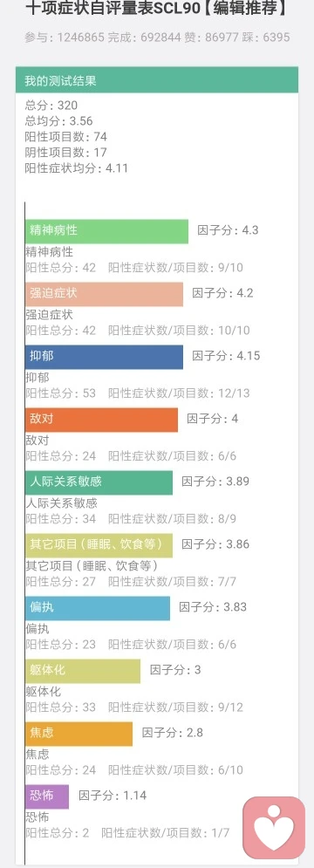Select the green 精神病性 bar
Viewport: 314px width, 868px height.
click(107, 231)
